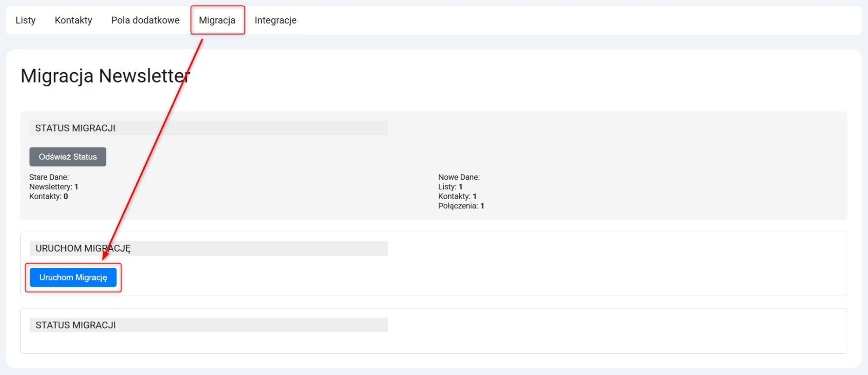
Task: Select the Migracja tab
Action: 217,20
